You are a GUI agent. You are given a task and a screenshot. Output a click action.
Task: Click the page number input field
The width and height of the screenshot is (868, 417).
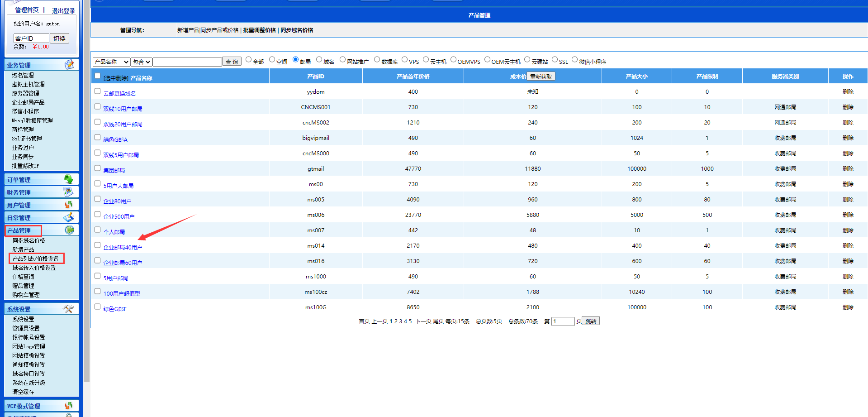[563, 321]
